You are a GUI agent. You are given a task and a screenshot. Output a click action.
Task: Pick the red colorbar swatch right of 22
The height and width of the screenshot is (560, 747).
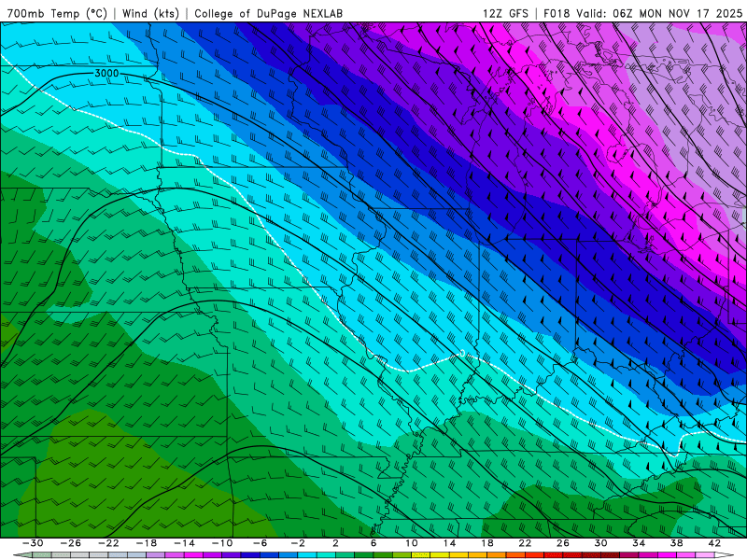(534, 554)
